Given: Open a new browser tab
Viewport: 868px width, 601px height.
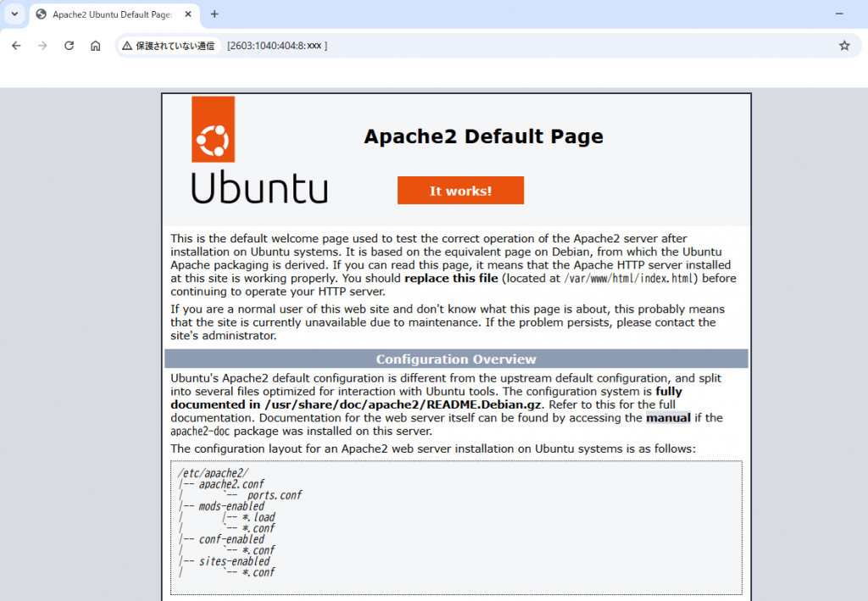Looking at the screenshot, I should click(214, 14).
